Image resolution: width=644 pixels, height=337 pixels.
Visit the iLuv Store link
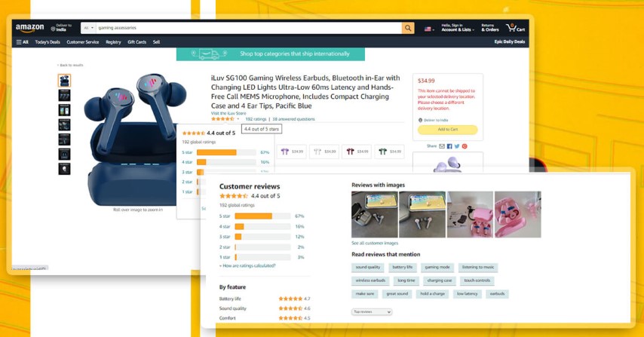(x=228, y=113)
